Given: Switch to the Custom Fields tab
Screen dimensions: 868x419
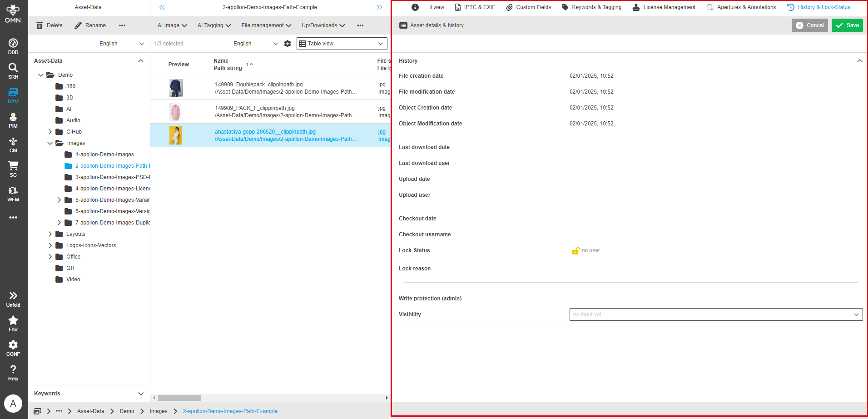Looking at the screenshot, I should pos(529,7).
